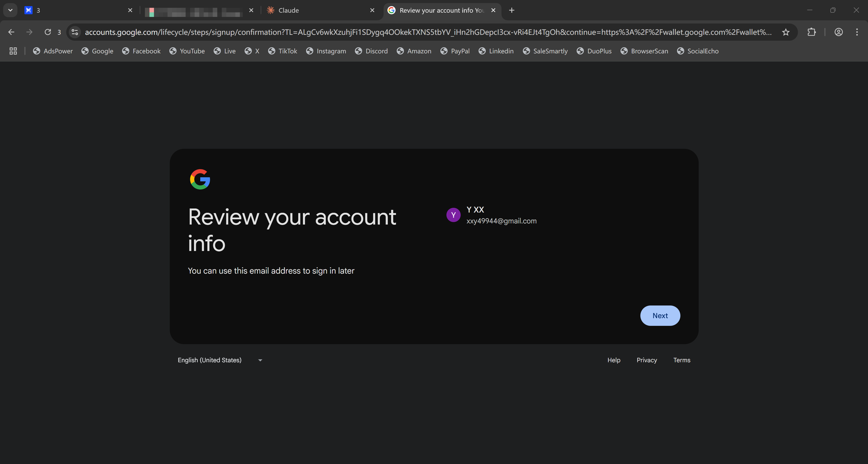Open the Help link
Screen dimensions: 868x464
pyautogui.click(x=614, y=360)
